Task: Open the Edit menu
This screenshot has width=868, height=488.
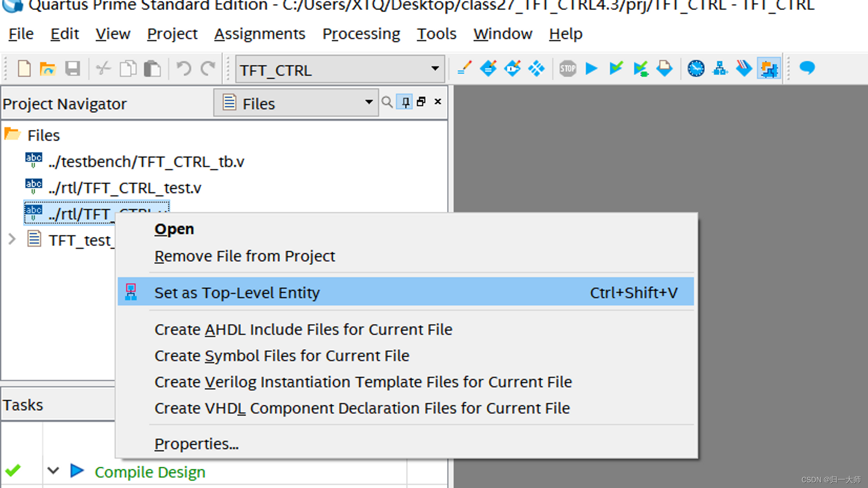Action: pyautogui.click(x=65, y=34)
